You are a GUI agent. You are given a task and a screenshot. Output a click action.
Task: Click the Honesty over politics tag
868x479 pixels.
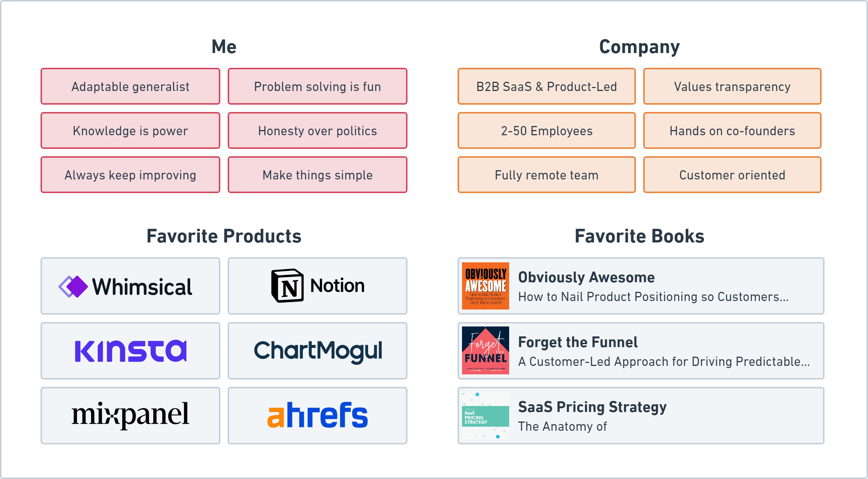click(x=317, y=131)
